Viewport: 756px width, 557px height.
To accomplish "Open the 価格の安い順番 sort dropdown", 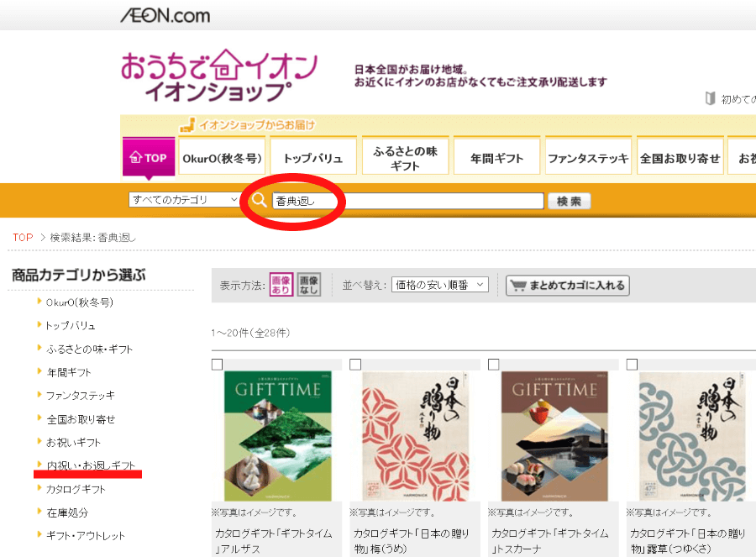I will click(x=439, y=285).
